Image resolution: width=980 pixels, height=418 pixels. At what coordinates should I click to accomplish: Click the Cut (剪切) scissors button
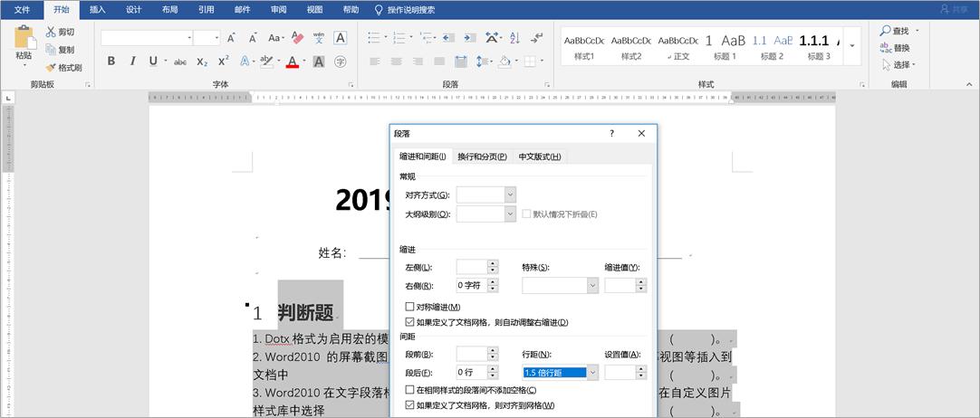tap(60, 32)
